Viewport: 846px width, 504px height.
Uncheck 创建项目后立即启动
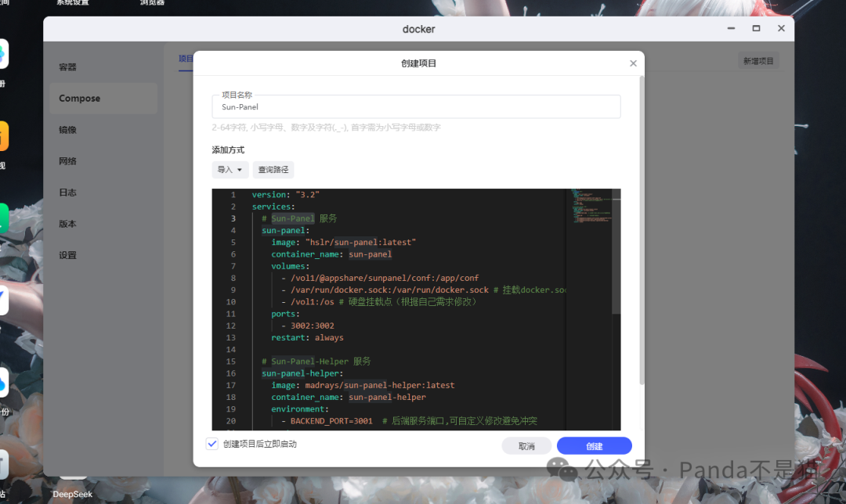[211, 443]
